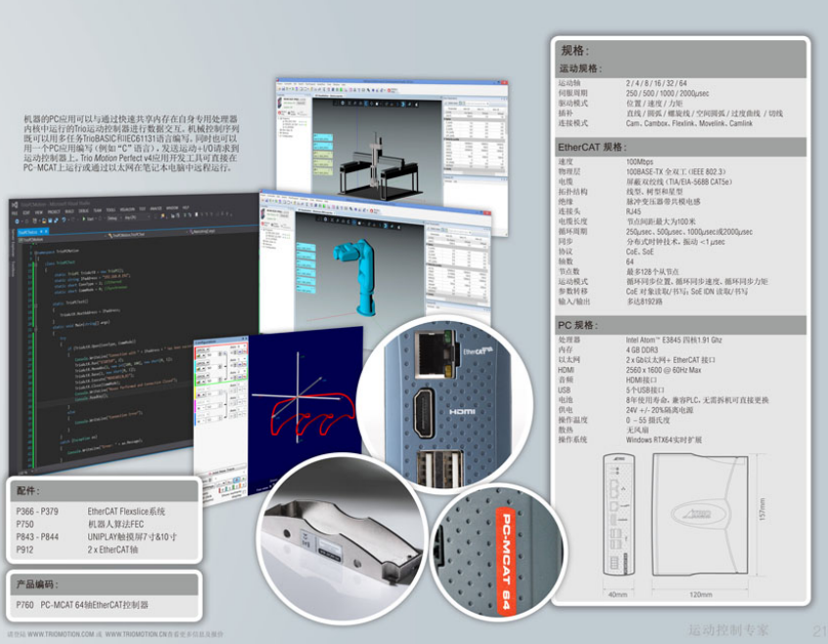The width and height of the screenshot is (828, 644).
Task: Click the controller icon in upper Motion Perfect window
Action: [280, 103]
